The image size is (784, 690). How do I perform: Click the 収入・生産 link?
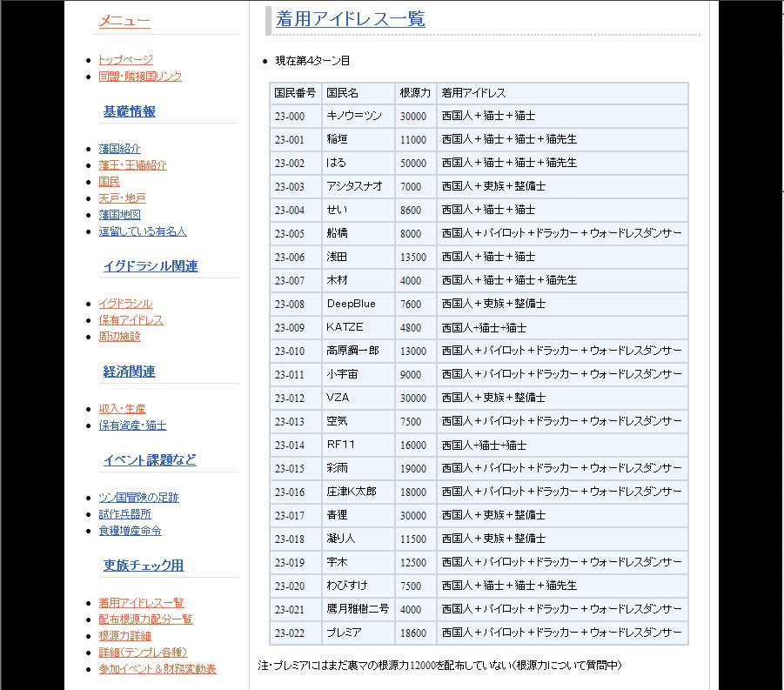(122, 409)
